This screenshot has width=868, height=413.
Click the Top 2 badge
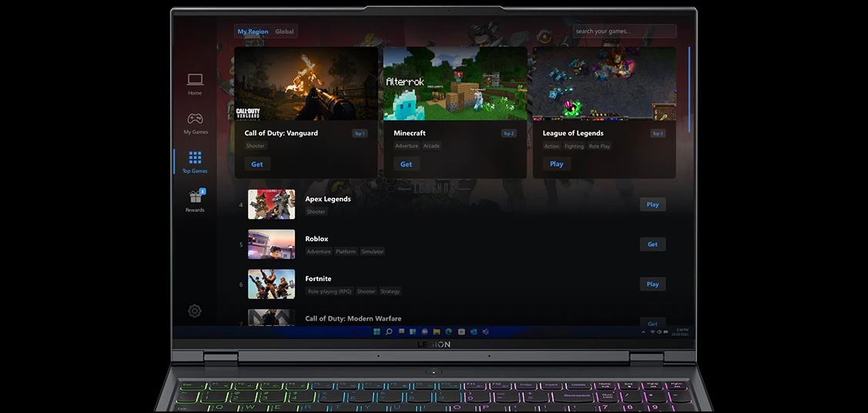click(509, 133)
